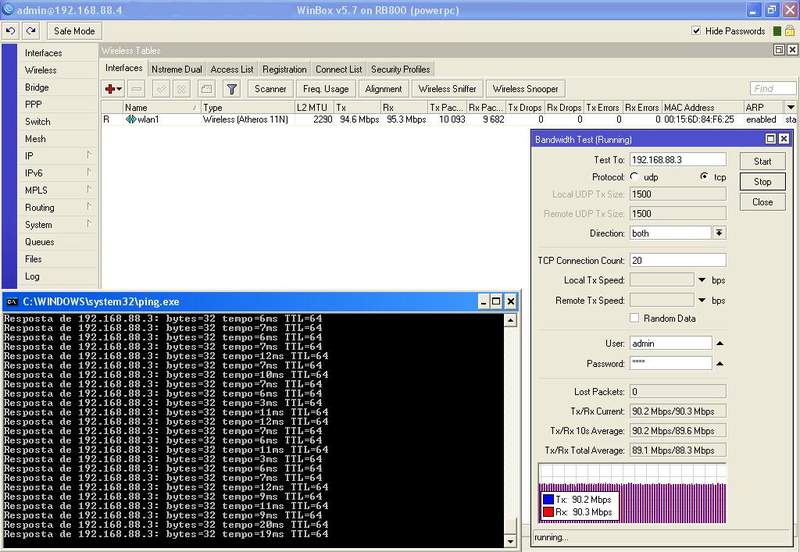Click the Start button in Bandwidth Test

click(x=763, y=161)
